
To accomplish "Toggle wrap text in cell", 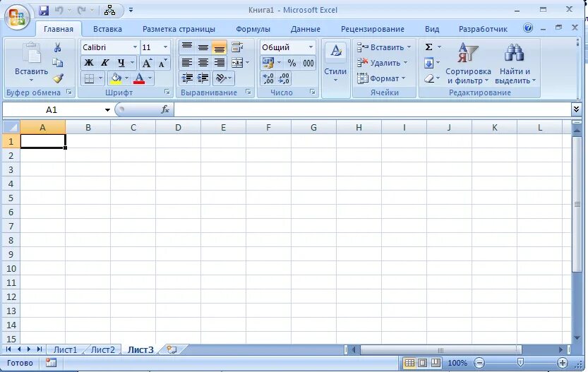I will [237, 47].
